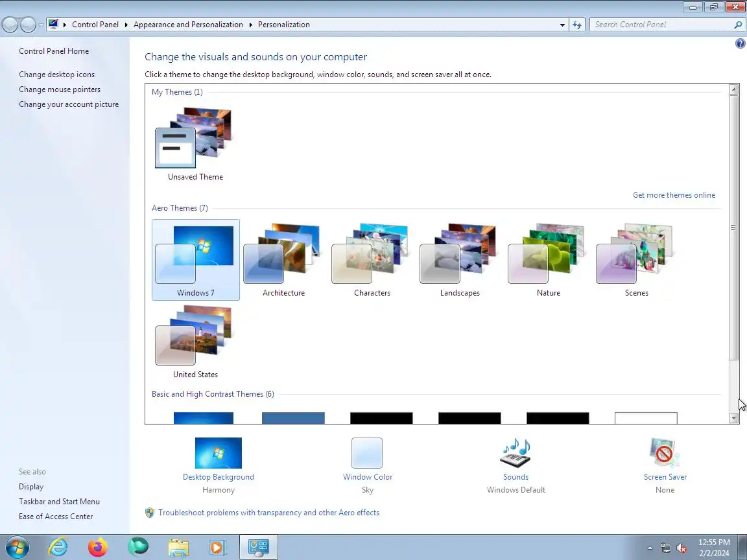
Task: Open the Display link under See also
Action: pos(31,487)
